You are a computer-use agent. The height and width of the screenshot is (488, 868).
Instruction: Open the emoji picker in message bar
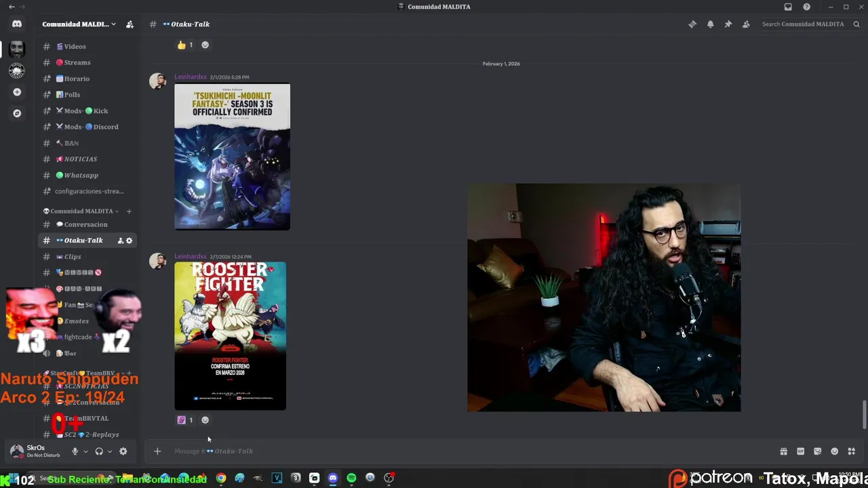coord(834,451)
